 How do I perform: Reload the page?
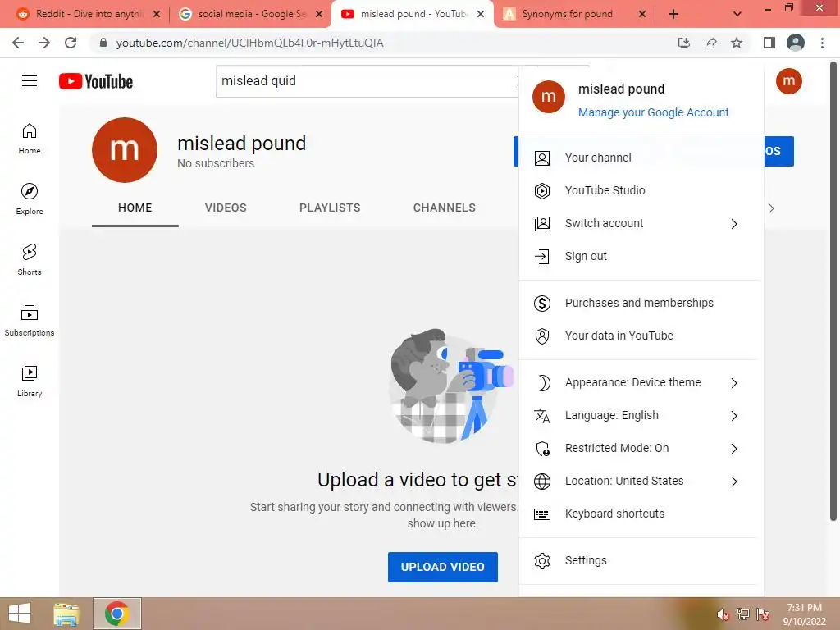tap(71, 43)
